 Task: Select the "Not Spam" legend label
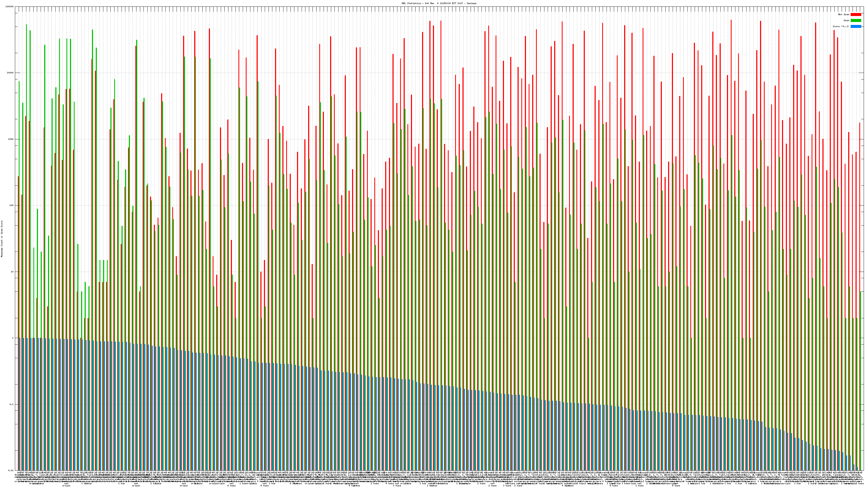click(844, 14)
